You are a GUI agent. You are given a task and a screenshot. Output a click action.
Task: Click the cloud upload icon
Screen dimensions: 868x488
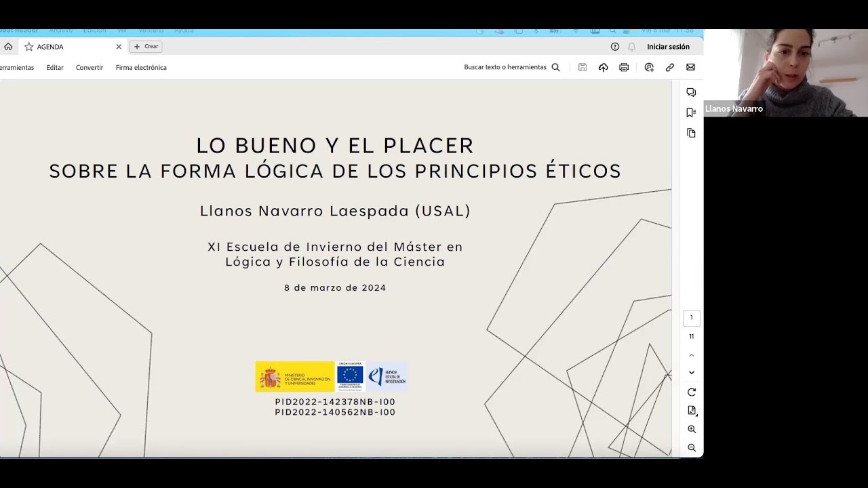603,67
